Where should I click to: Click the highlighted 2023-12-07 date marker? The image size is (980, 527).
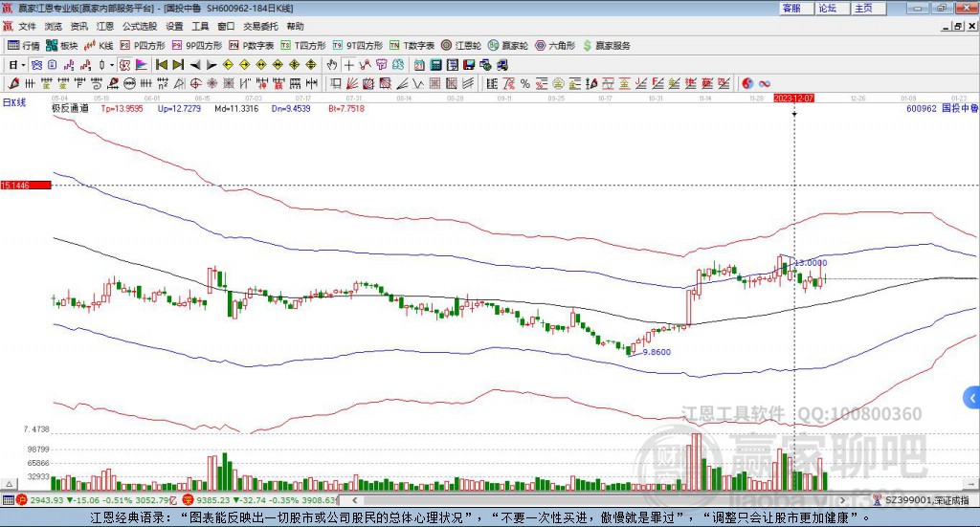click(x=793, y=98)
